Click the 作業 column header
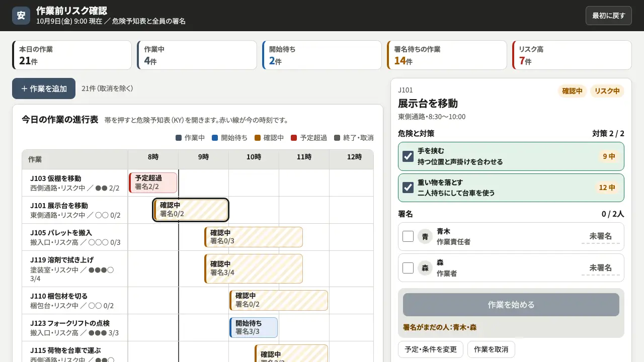Screen dimensions: 644x362 click(x=75, y=159)
